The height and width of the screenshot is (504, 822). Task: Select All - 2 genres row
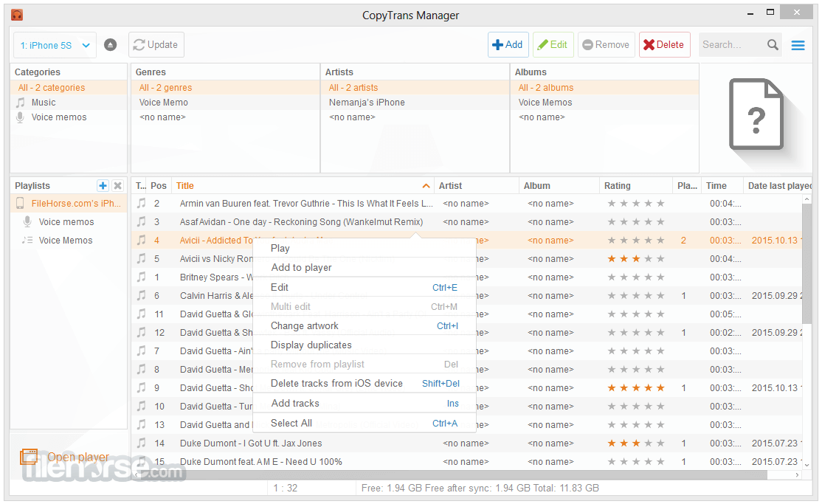(x=225, y=88)
